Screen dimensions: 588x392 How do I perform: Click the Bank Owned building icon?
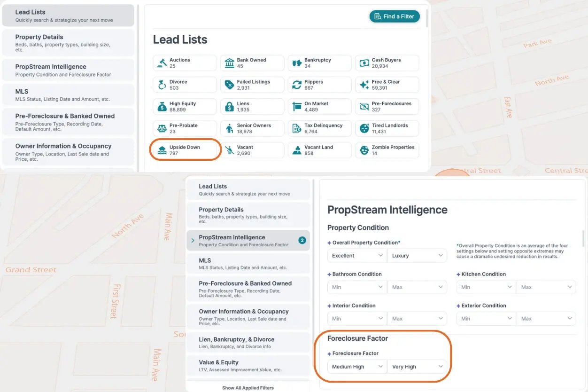[x=230, y=62]
